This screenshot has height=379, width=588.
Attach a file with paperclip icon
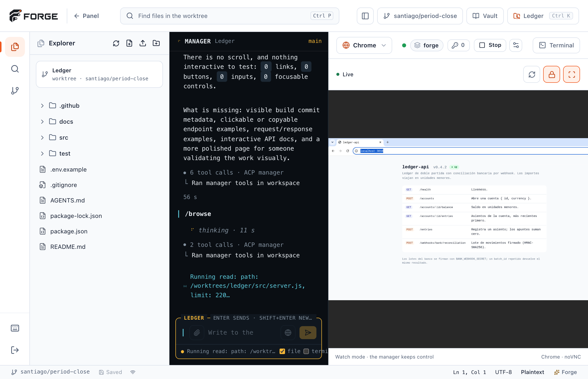[x=197, y=333]
